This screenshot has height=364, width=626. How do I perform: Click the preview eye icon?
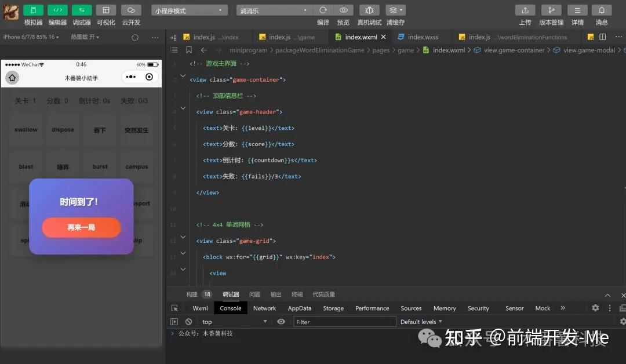pyautogui.click(x=343, y=10)
